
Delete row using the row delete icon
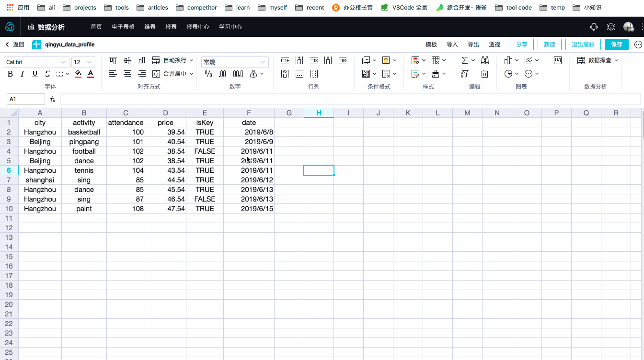click(314, 60)
